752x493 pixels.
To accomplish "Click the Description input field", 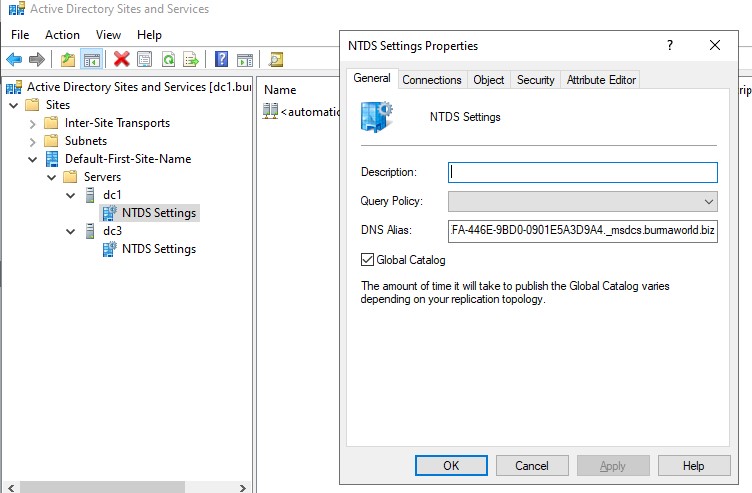I will tap(583, 172).
